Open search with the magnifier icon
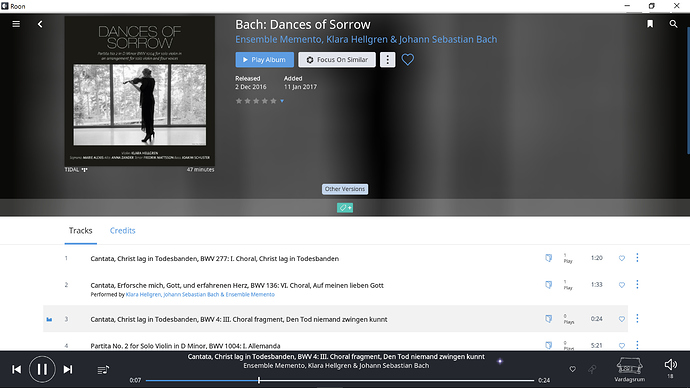This screenshot has width=690, height=388. (x=673, y=24)
